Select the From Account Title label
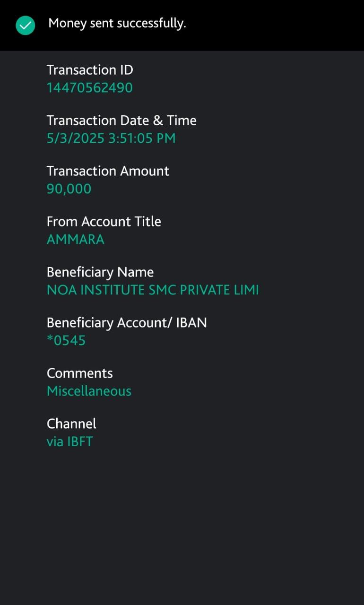Image resolution: width=364 pixels, height=605 pixels. click(x=104, y=222)
